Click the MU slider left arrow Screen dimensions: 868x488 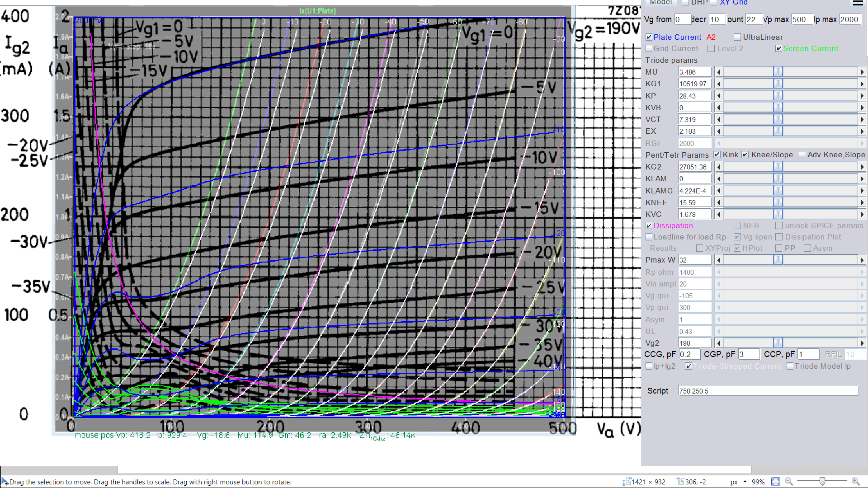[x=719, y=72]
